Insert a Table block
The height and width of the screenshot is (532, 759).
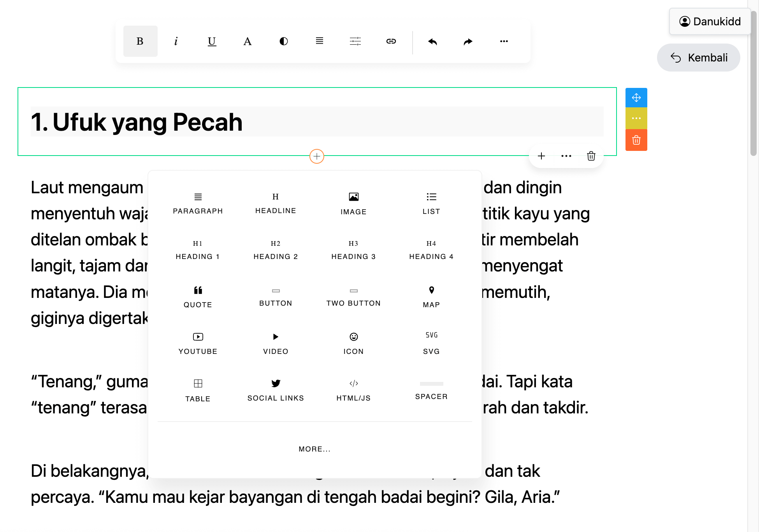click(198, 390)
